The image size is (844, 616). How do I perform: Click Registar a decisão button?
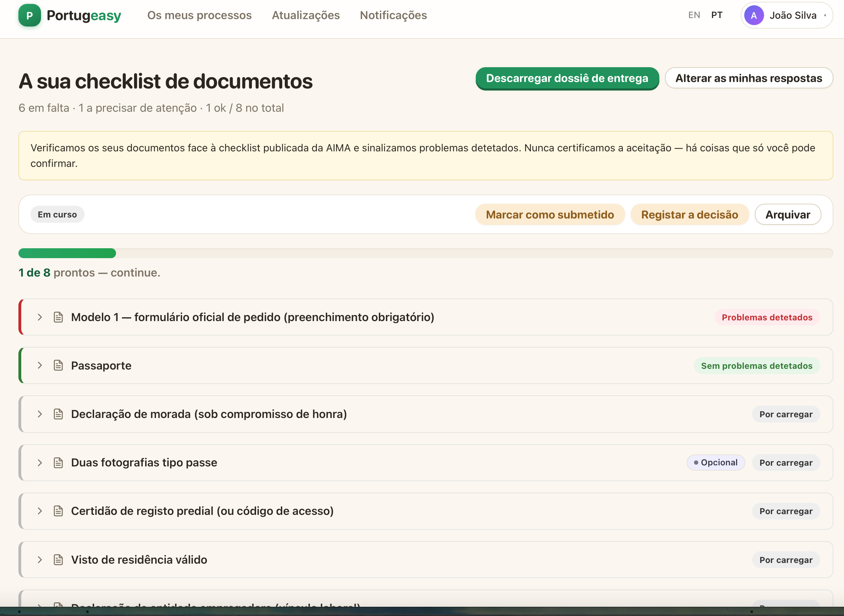(689, 214)
